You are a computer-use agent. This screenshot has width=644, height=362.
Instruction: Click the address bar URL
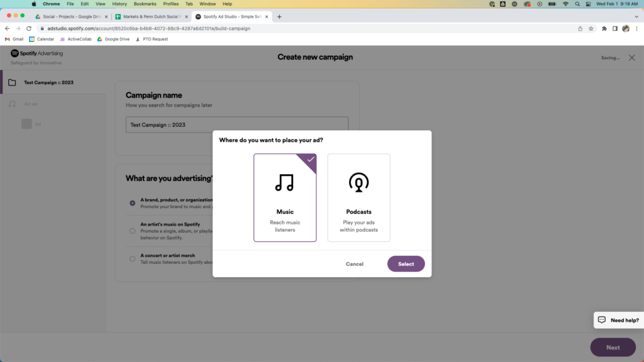point(148,28)
